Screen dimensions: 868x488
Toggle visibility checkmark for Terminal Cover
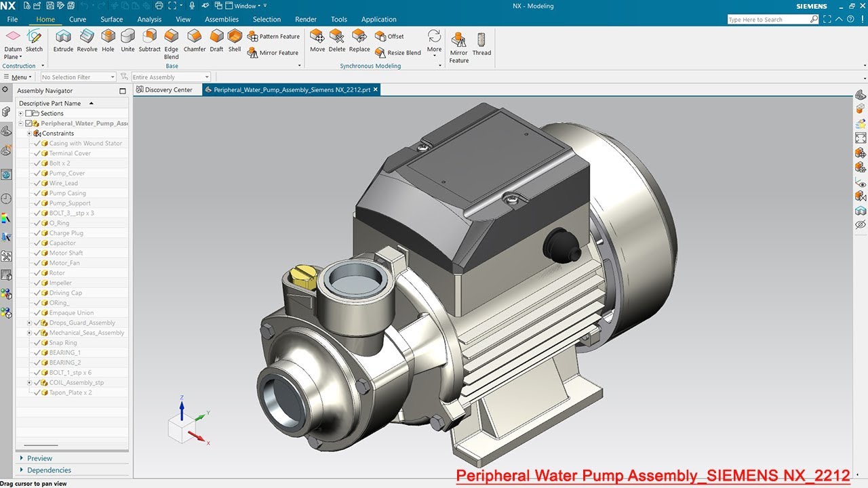[x=37, y=153]
